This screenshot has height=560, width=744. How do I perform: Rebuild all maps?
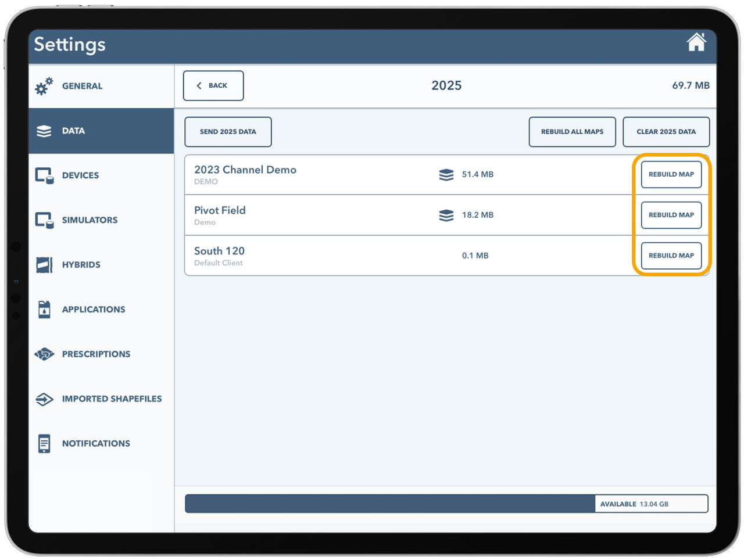click(x=572, y=132)
